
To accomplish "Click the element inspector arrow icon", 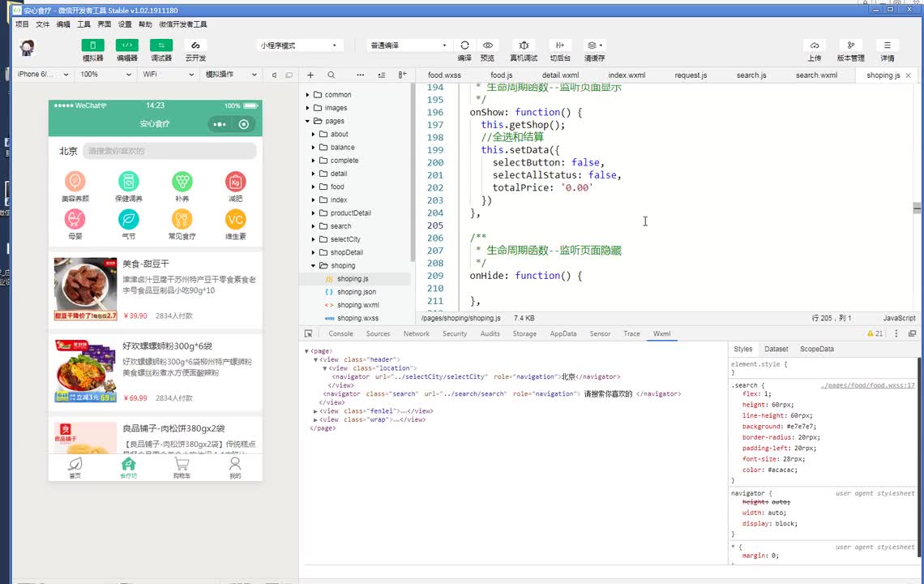I will point(308,333).
